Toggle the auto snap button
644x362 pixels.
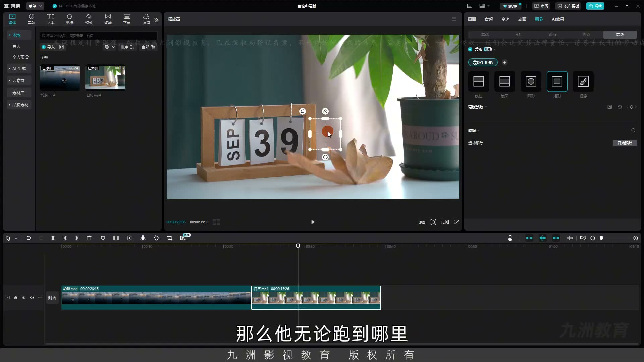point(543,238)
